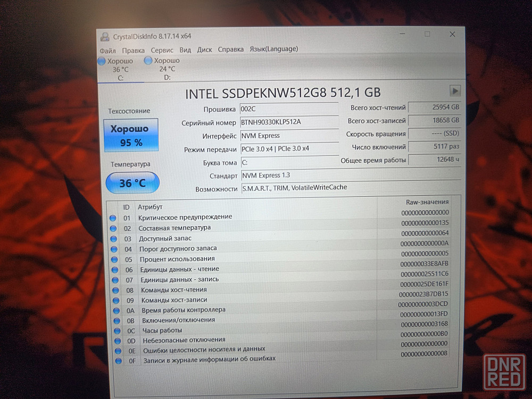
Task: Select the Доступный запас attribute text
Action: coord(165,238)
